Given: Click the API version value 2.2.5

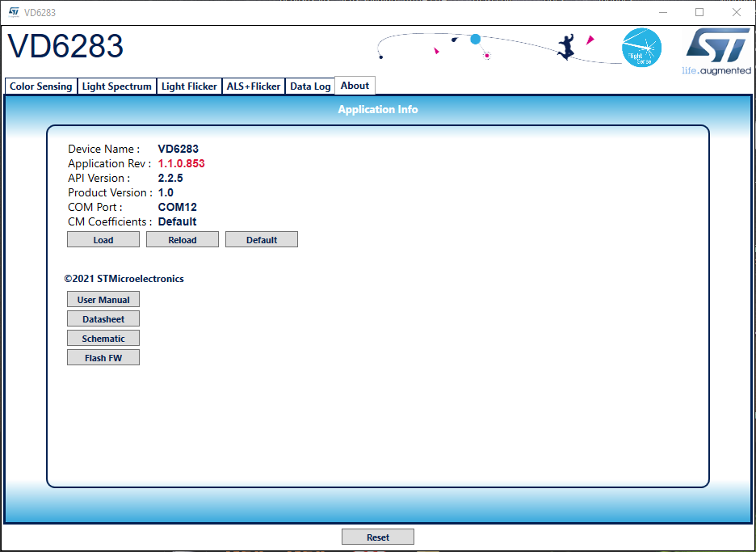Looking at the screenshot, I should [170, 178].
